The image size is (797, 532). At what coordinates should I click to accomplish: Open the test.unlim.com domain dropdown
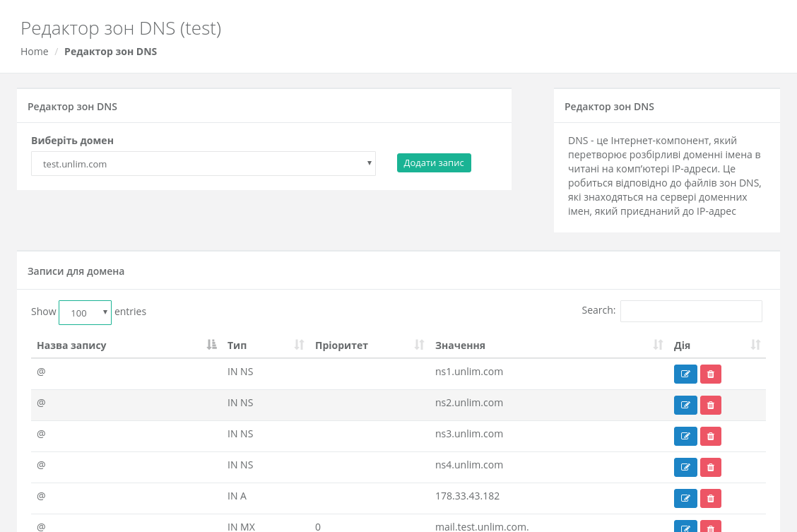[x=203, y=164]
